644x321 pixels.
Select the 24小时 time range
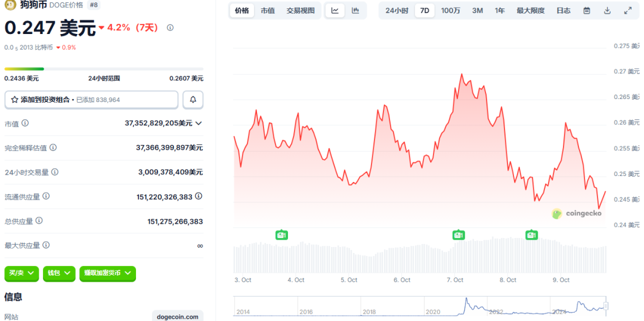coord(397,11)
